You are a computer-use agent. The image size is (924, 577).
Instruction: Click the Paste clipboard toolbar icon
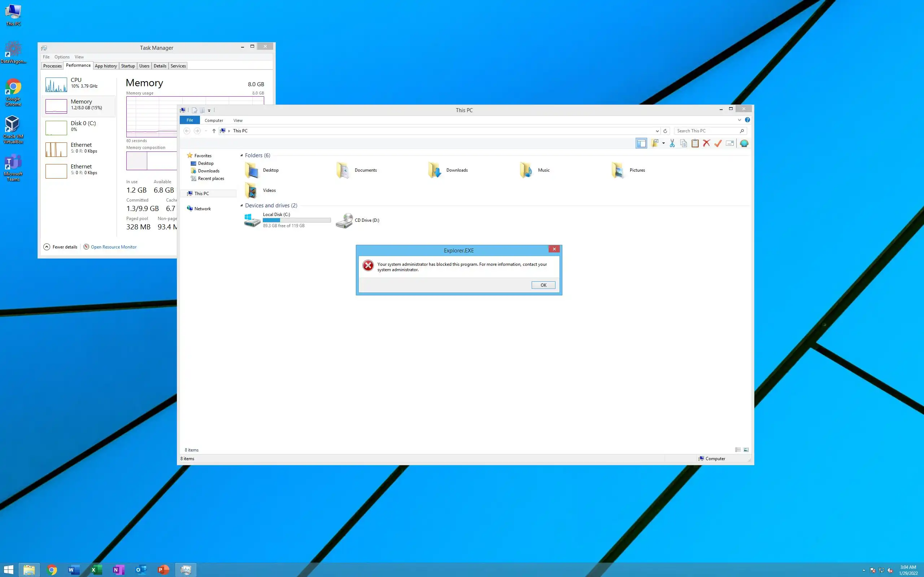pyautogui.click(x=695, y=144)
